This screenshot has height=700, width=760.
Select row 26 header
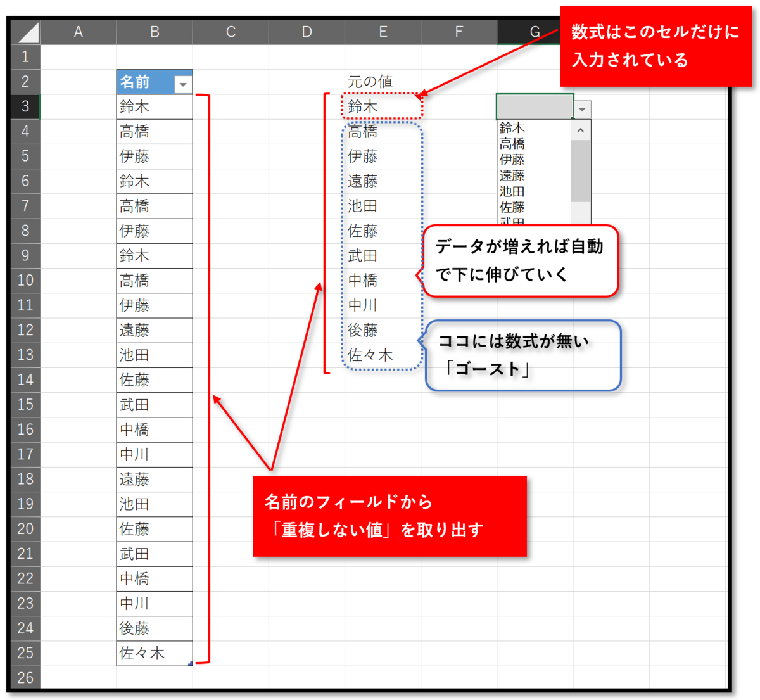pos(25,677)
